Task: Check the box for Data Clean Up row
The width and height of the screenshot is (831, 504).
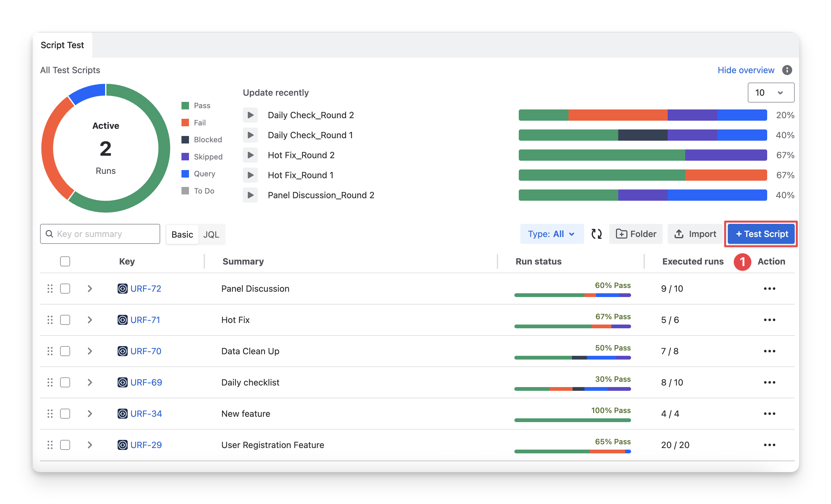Action: pos(65,351)
